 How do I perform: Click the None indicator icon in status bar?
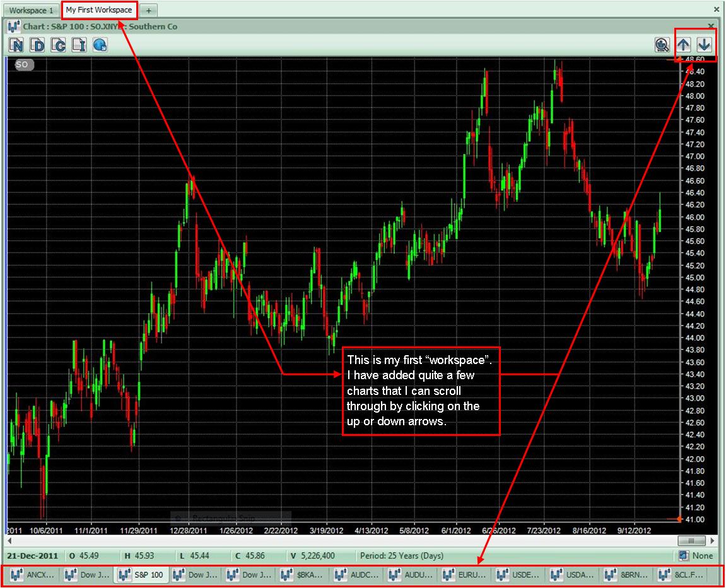[682, 555]
